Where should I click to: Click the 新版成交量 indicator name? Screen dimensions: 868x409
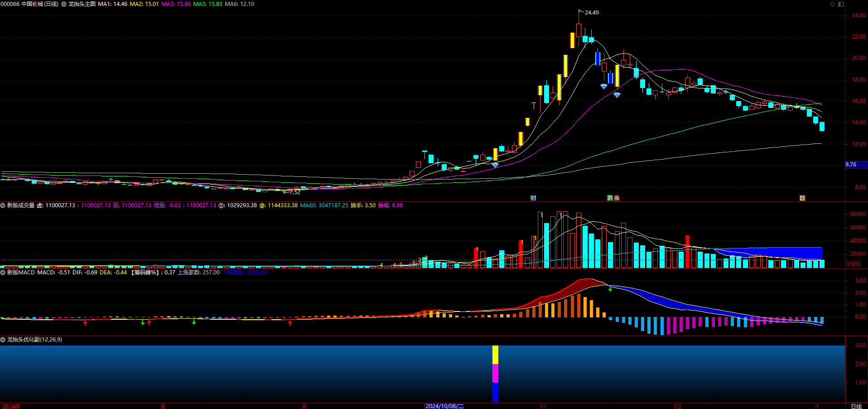[21, 205]
